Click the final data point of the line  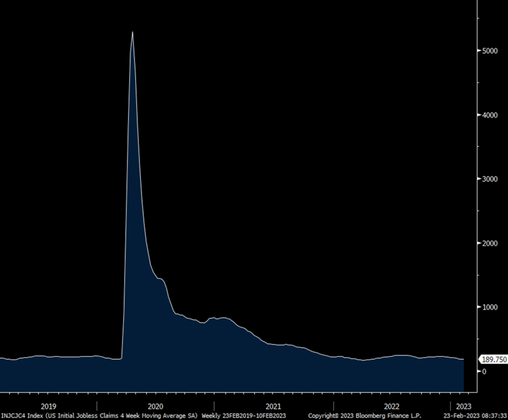463,359
